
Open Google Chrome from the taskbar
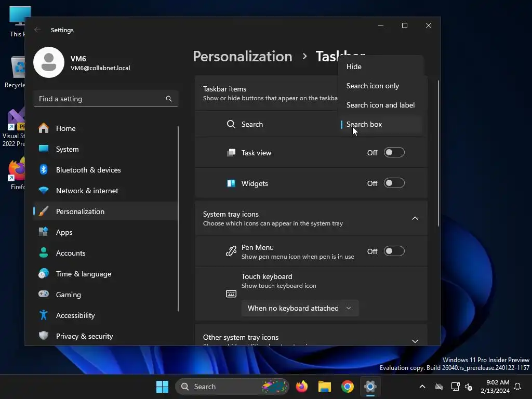[348, 387]
